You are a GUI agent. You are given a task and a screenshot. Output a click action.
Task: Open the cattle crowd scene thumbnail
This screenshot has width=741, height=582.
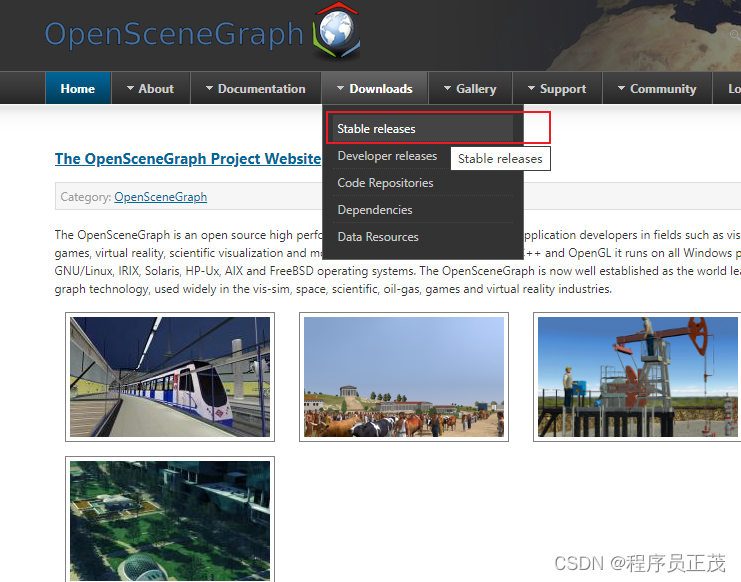pos(404,377)
